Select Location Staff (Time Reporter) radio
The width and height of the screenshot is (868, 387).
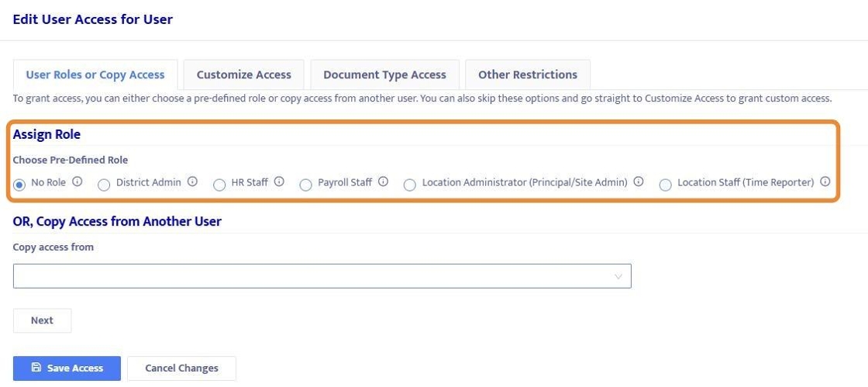(665, 185)
